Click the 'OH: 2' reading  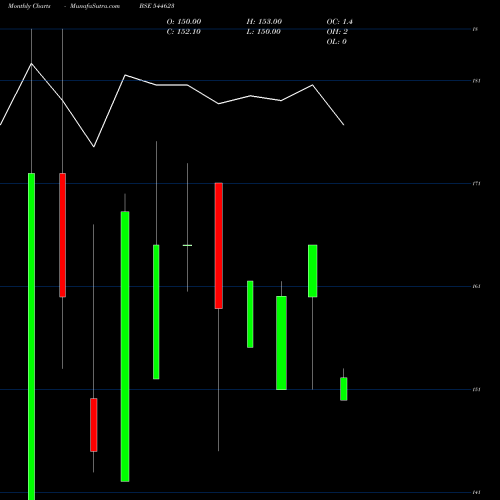pyautogui.click(x=337, y=32)
